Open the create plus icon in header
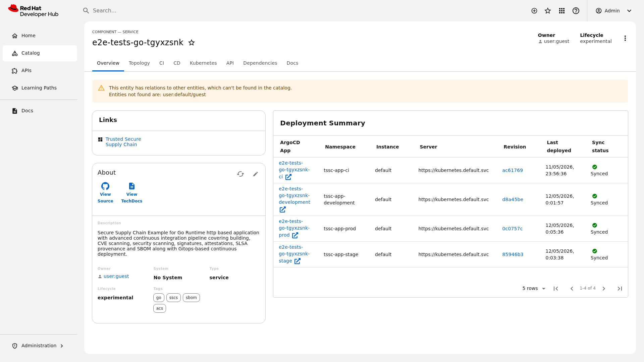644x362 pixels. click(x=534, y=11)
